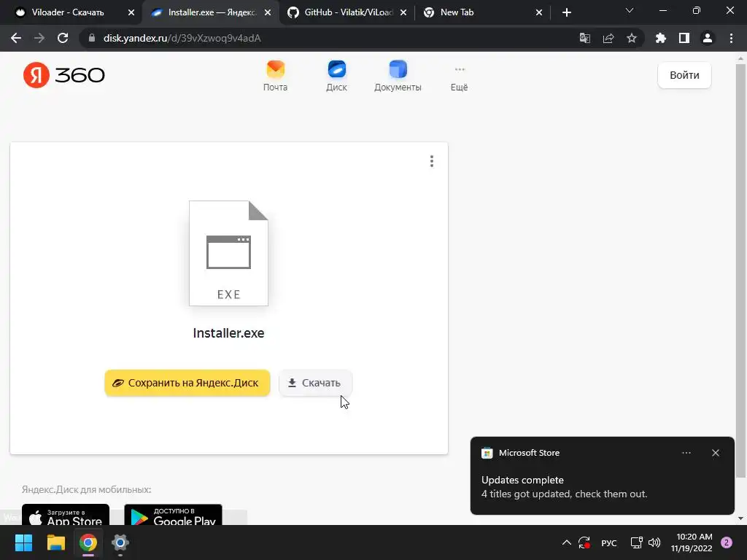
Task: Click the network tray icon
Action: 636,542
